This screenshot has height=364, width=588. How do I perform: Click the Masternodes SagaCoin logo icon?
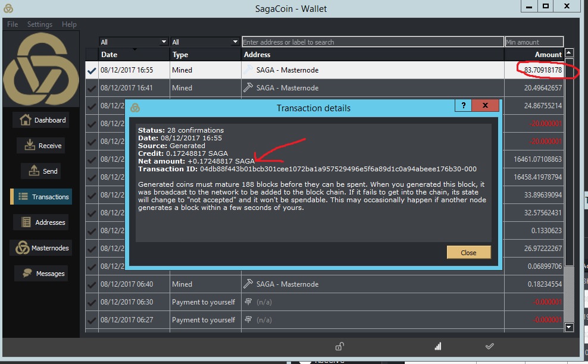tap(23, 248)
